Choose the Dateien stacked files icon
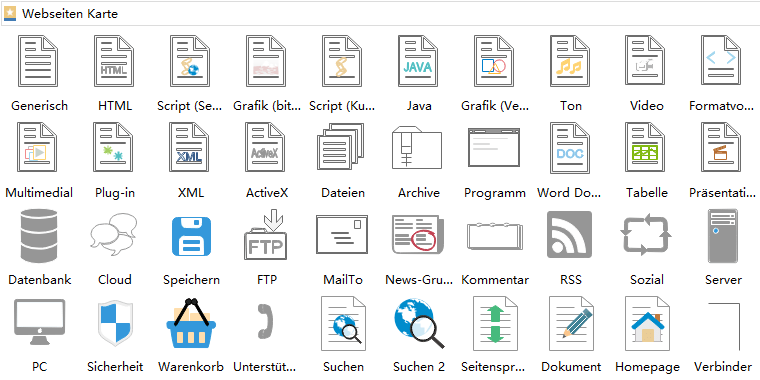The image size is (760, 380). 341,147
